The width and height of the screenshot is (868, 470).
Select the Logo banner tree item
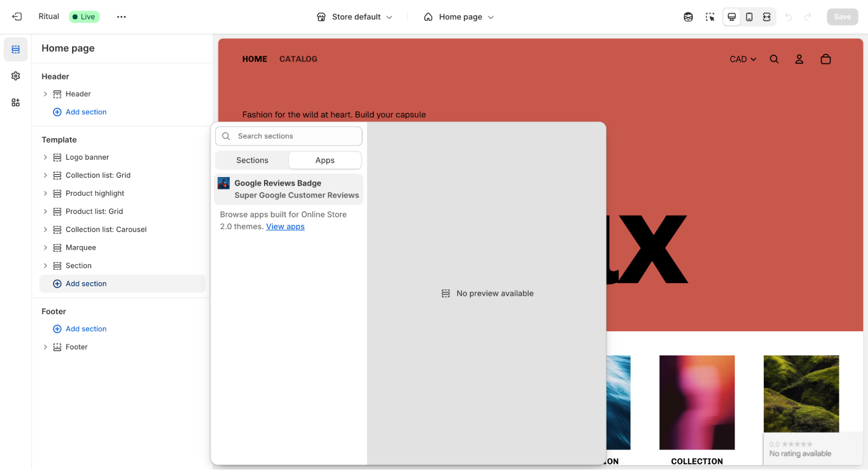pos(87,157)
